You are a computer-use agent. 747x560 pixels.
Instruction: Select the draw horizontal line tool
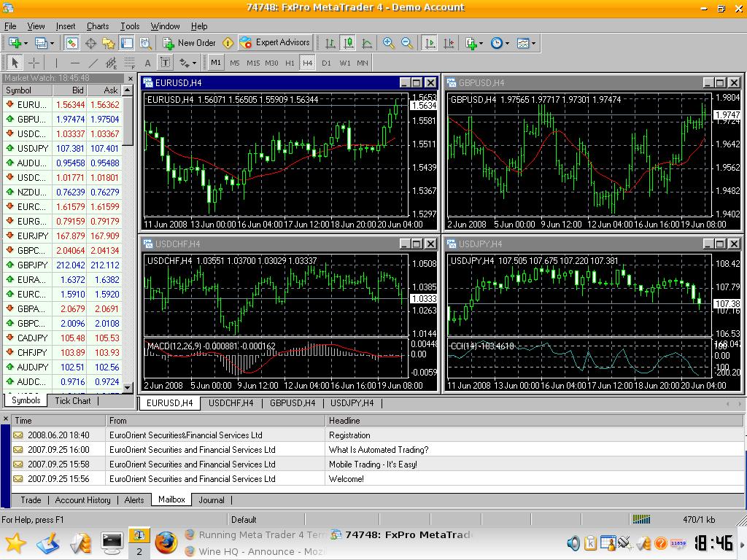click(74, 63)
